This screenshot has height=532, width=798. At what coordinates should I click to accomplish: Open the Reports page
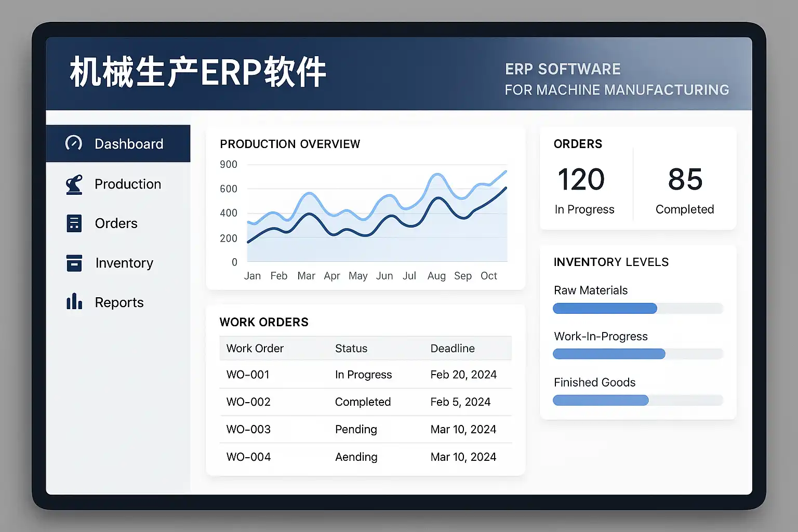118,302
